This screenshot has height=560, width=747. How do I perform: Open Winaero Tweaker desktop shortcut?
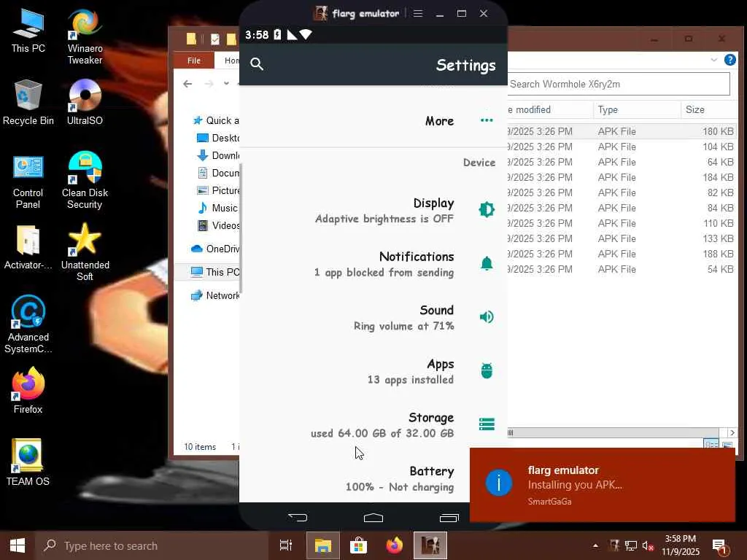[x=85, y=36]
